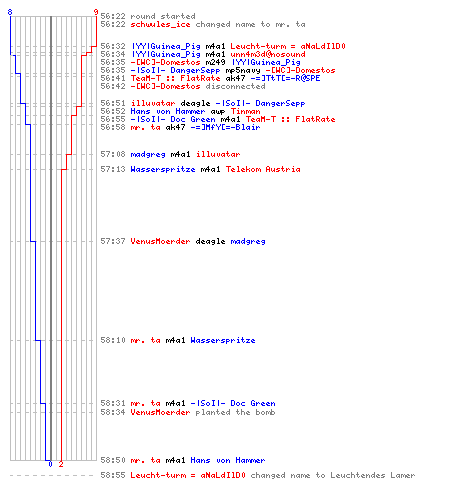Click Wasserspritze victim at 58:10
The width and height of the screenshot is (450, 500).
point(223,340)
